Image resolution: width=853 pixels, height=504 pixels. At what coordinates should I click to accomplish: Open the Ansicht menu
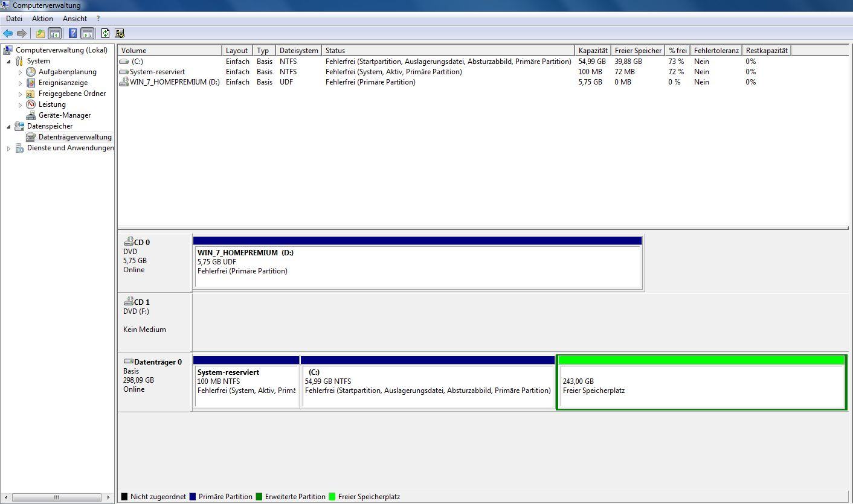(x=75, y=19)
